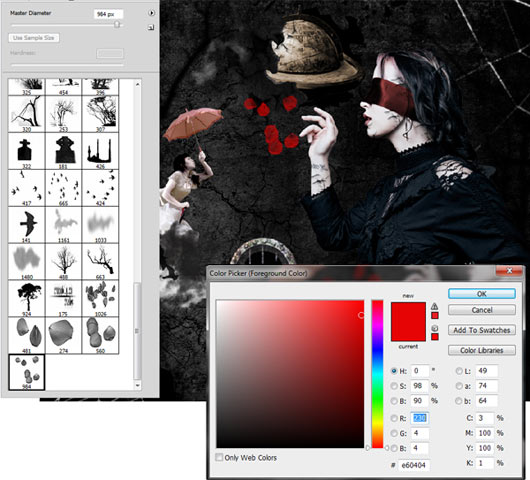Screen dimensions: 530x480
Task: Select the fog brush 1480
Action: pyautogui.click(x=26, y=262)
